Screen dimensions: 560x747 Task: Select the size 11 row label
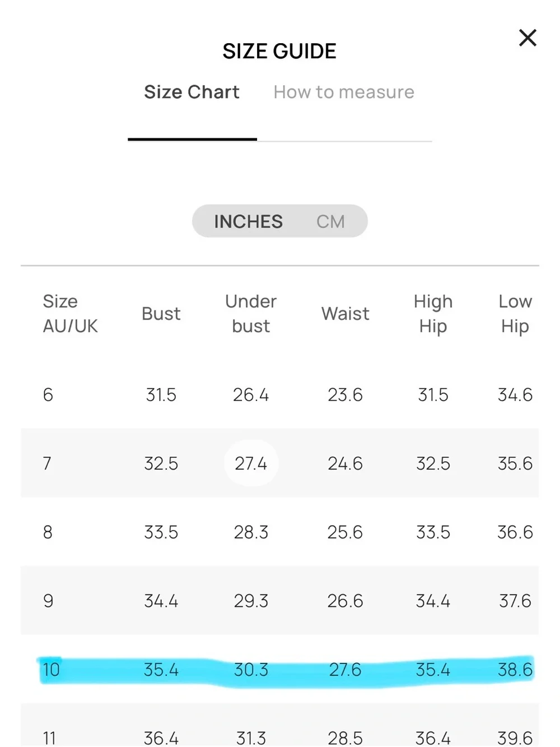pyautogui.click(x=49, y=738)
